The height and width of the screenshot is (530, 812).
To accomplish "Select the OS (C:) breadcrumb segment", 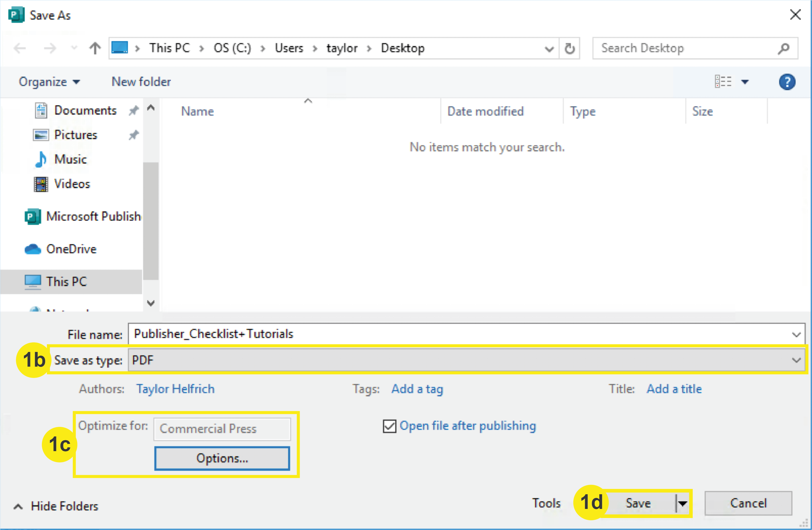I will 232,48.
